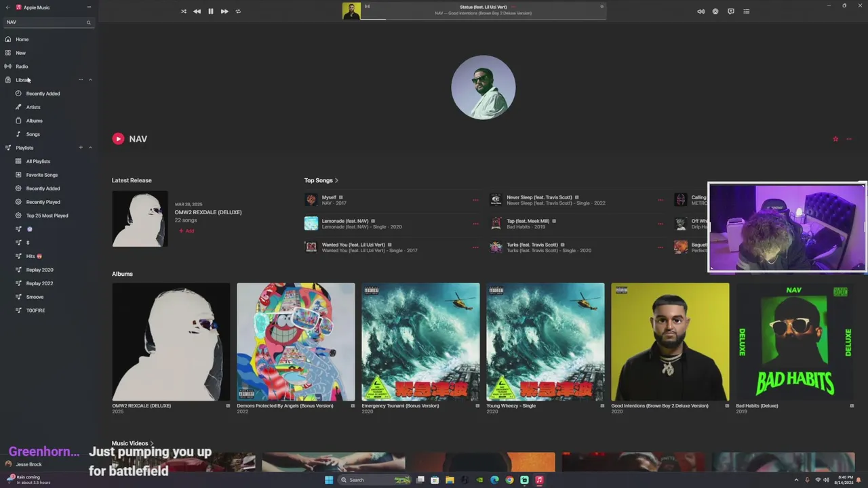Viewport: 868px width, 488px height.
Task: Collapse the Playlists section chevron
Action: pyautogui.click(x=90, y=148)
